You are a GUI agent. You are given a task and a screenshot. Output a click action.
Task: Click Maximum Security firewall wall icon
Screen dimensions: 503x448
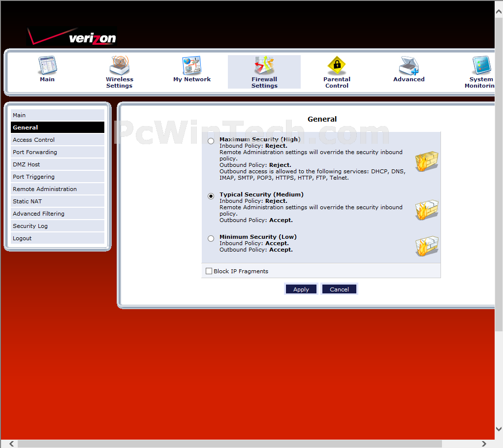click(x=427, y=161)
